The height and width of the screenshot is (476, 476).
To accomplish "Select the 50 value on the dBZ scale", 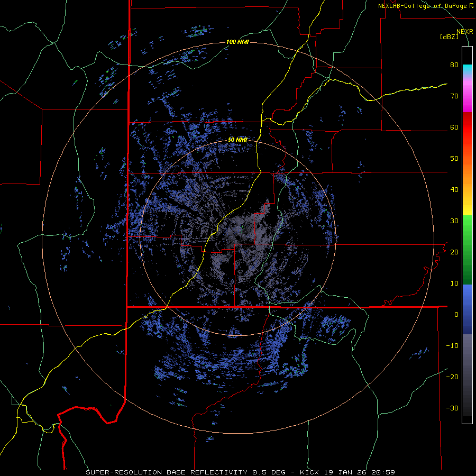I will pos(454,159).
